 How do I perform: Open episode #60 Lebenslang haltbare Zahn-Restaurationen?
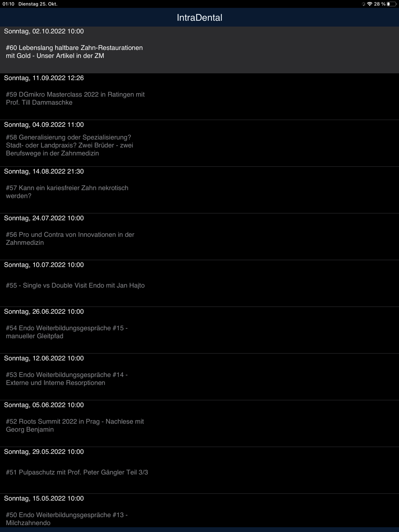pos(74,52)
